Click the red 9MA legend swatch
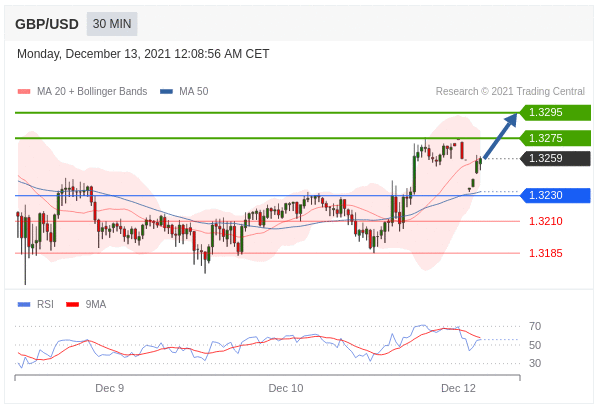This screenshot has width=596, height=406. coord(72,304)
